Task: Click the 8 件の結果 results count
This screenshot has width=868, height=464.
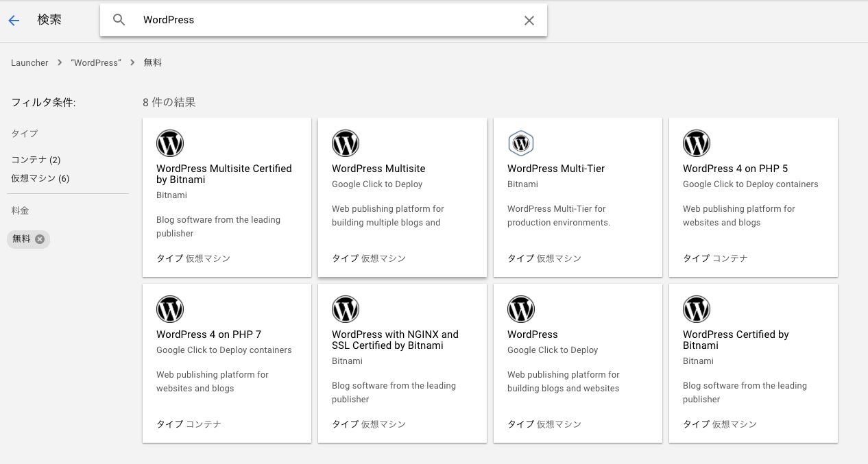Action: 169,102
